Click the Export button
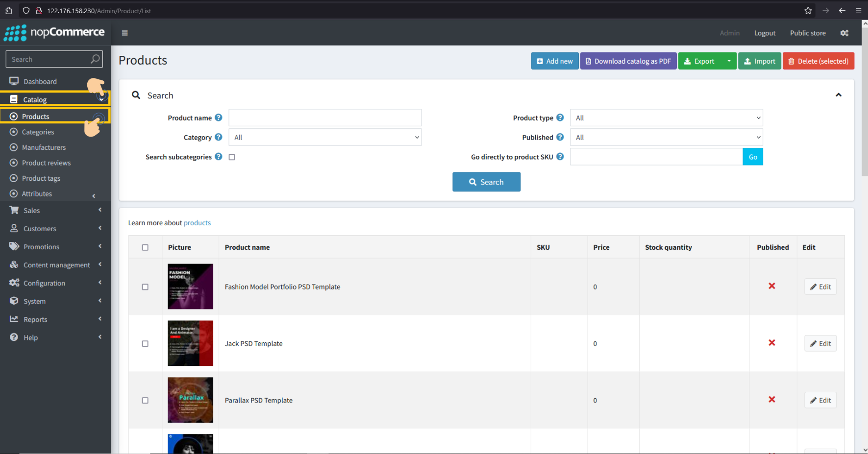Viewport: 868px width, 454px height. 700,61
